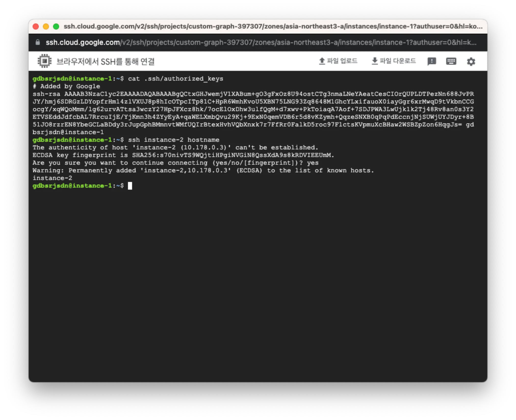Image resolution: width=516 pixels, height=420 pixels.
Task: Click the 파일 다운로드 download button
Action: pyautogui.click(x=394, y=61)
